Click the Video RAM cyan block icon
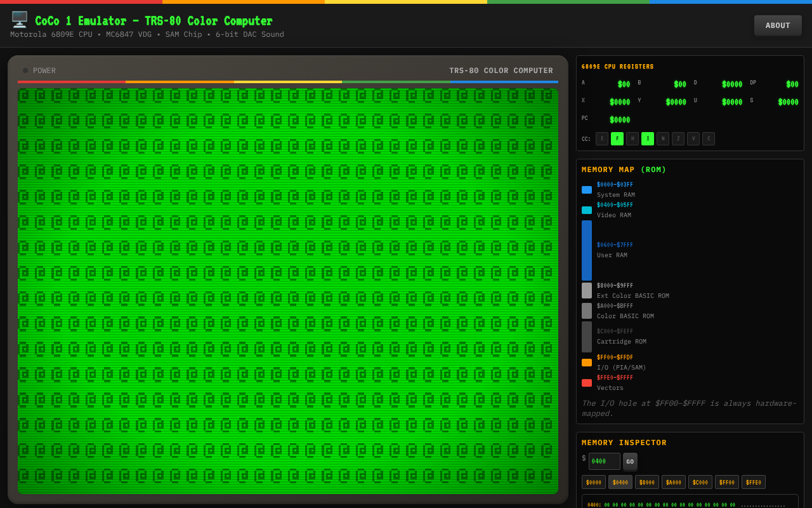This screenshot has height=508, width=812. [x=586, y=210]
